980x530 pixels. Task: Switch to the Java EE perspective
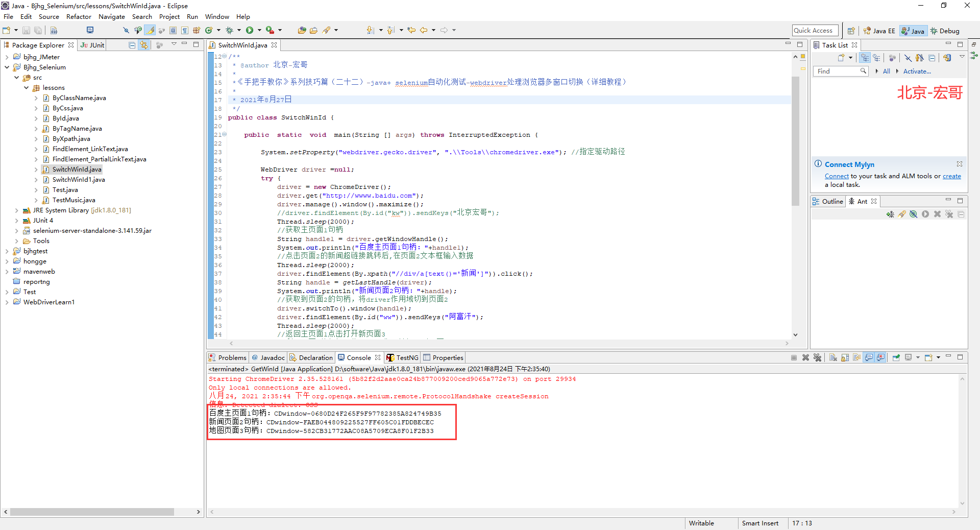879,31
